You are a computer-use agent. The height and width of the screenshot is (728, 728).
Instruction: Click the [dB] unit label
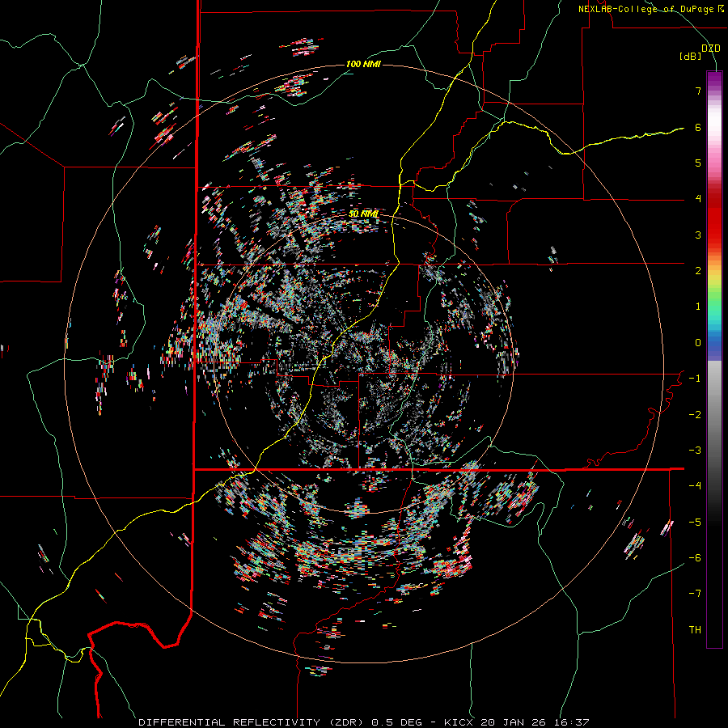point(690,56)
